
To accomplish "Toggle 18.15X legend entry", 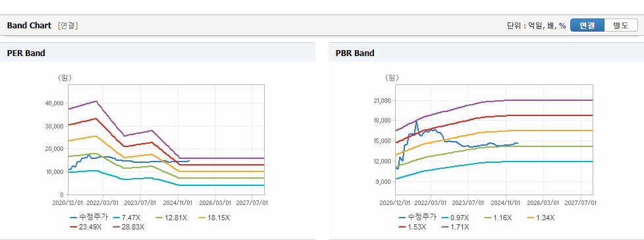I will [x=215, y=218].
